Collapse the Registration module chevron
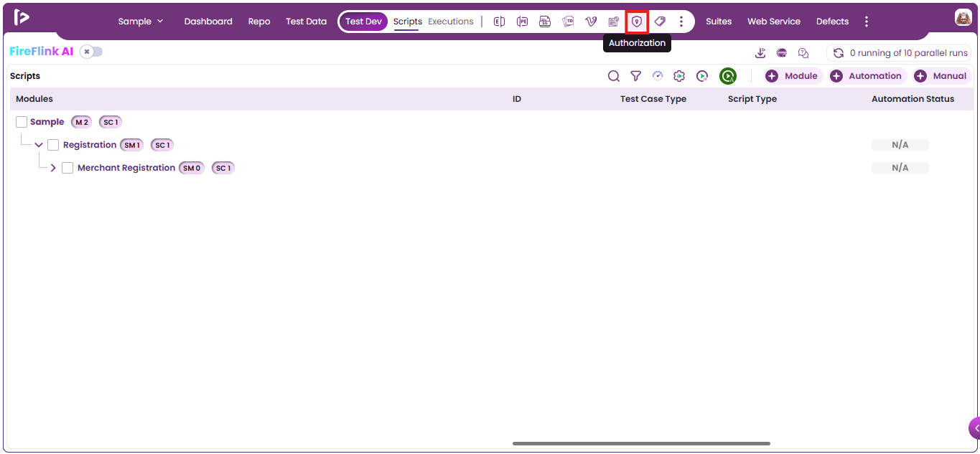980x454 pixels. 39,145
